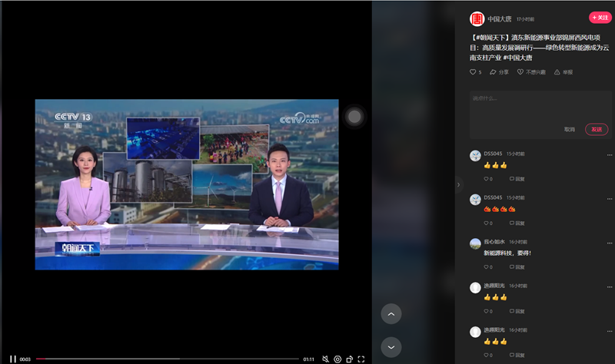Image resolution: width=615 pixels, height=364 pixels.
Task: Follow 中国大唐 with 关注 button
Action: [x=600, y=18]
